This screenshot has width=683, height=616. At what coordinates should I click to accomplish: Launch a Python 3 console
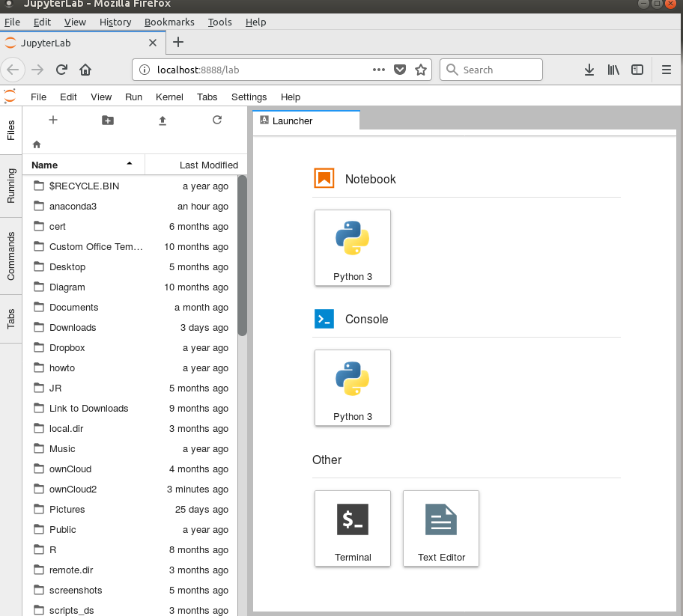(x=353, y=388)
